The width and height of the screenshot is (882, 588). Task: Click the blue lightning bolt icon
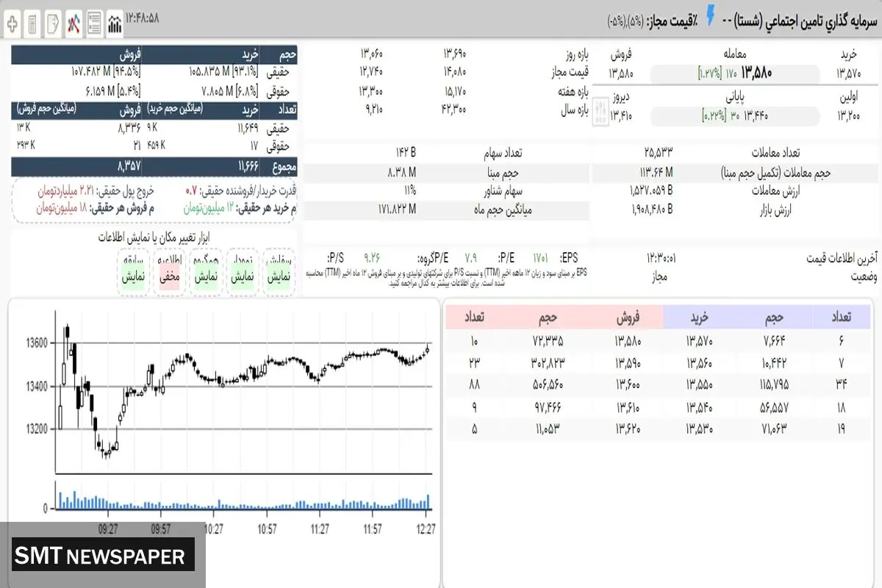tap(711, 16)
